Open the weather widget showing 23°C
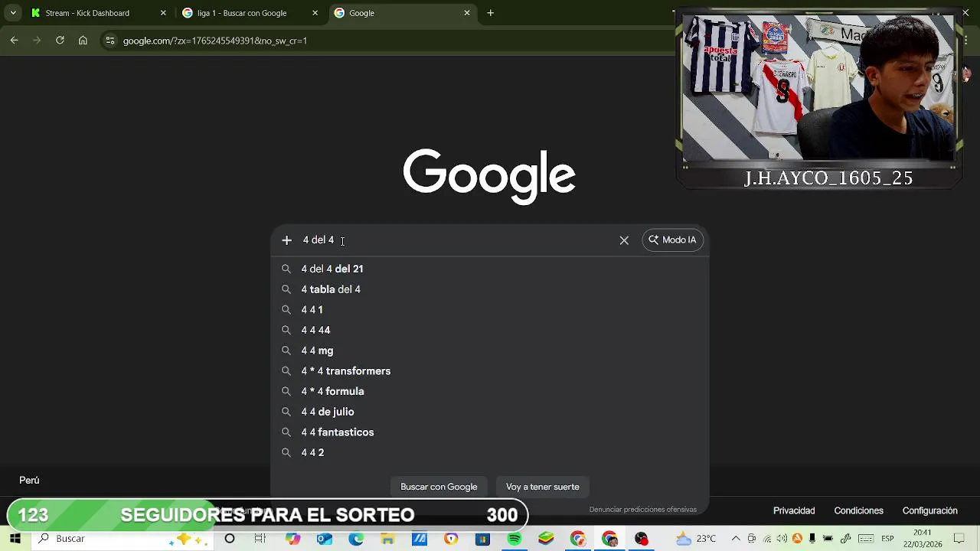980x551 pixels. [x=696, y=539]
